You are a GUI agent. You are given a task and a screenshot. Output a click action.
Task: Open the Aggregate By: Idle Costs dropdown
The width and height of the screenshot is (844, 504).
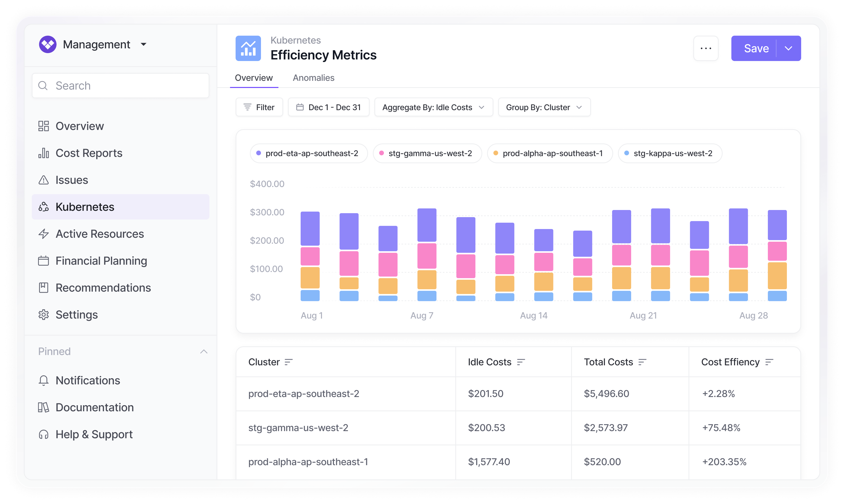click(x=433, y=107)
